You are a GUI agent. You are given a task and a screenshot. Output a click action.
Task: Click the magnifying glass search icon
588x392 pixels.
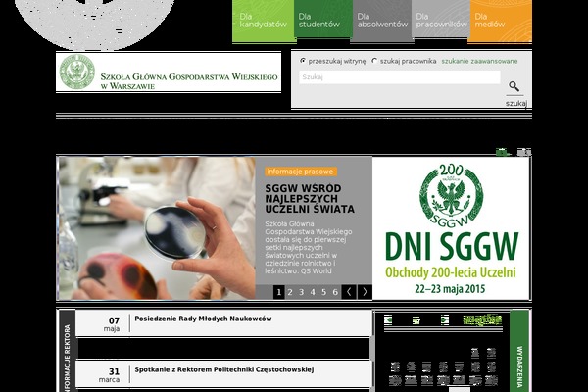coord(514,86)
